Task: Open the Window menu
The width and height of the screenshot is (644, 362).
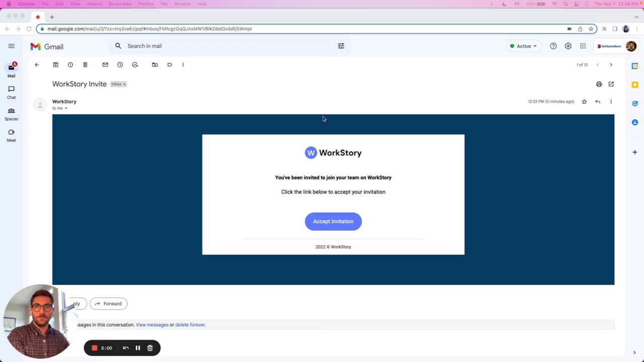Action: click(182, 4)
